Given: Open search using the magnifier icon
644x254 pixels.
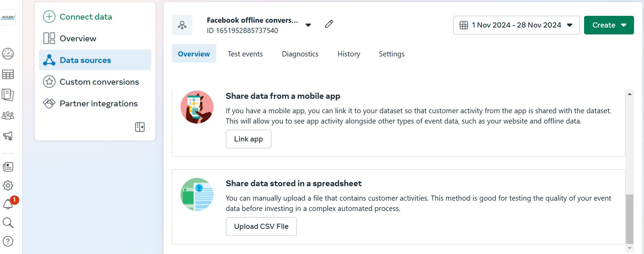Looking at the screenshot, I should point(8,223).
